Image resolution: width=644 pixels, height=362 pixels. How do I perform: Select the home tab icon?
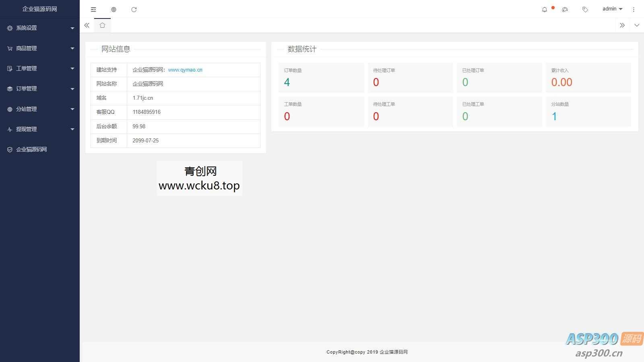pyautogui.click(x=102, y=25)
